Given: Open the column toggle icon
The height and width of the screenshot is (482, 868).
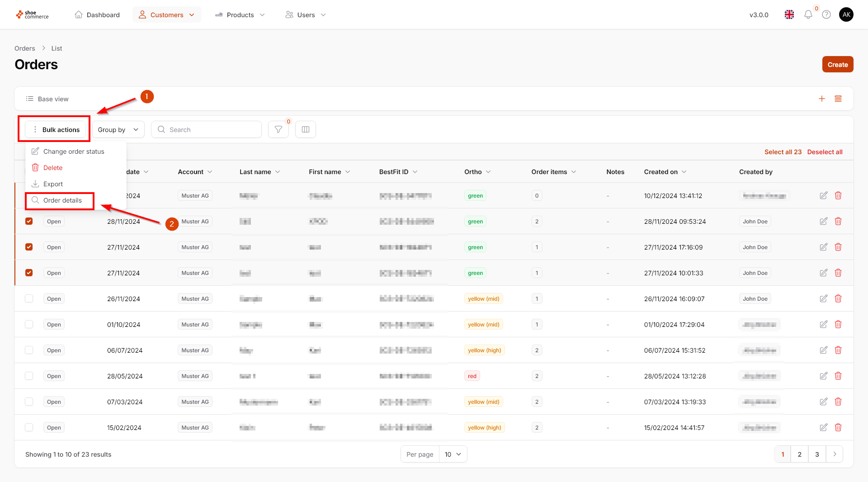Looking at the screenshot, I should [306, 130].
